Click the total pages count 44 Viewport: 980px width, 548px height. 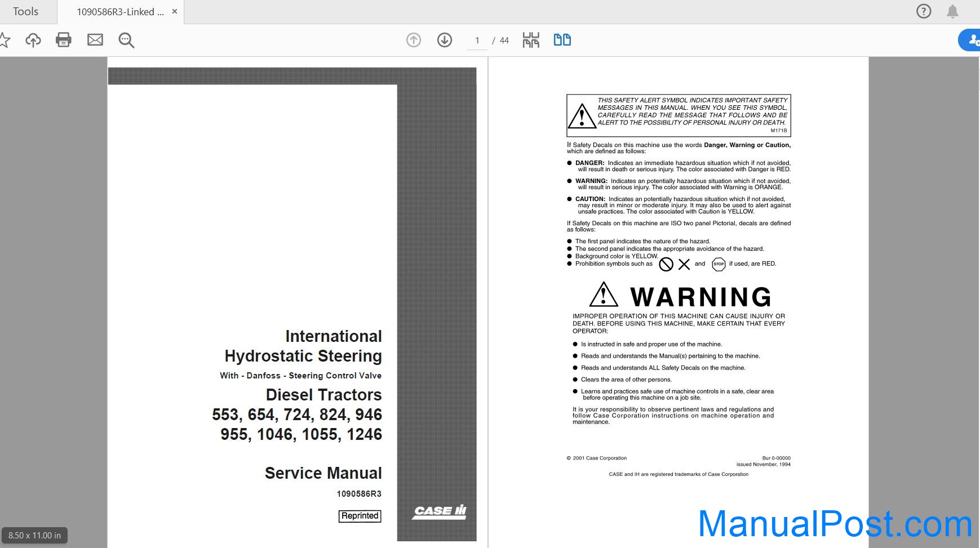point(504,41)
